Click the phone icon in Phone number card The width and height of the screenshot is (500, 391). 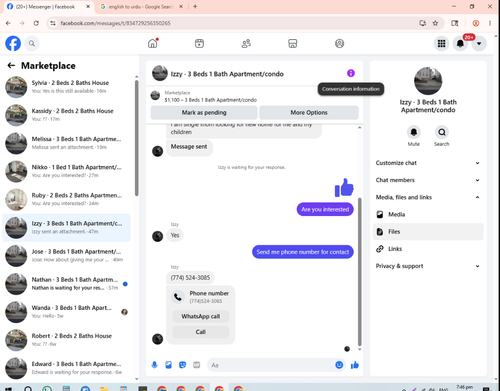coord(178,297)
